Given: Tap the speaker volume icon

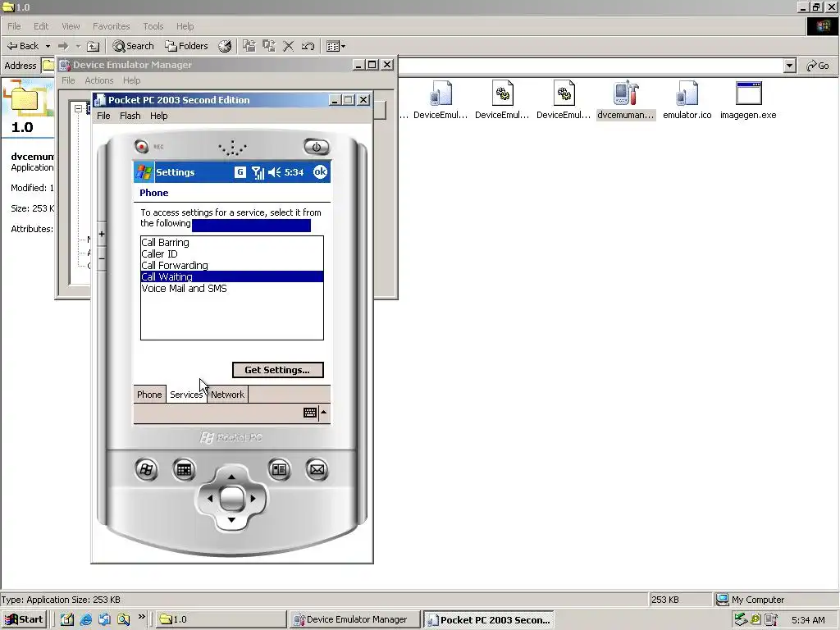Looking at the screenshot, I should pyautogui.click(x=274, y=172).
